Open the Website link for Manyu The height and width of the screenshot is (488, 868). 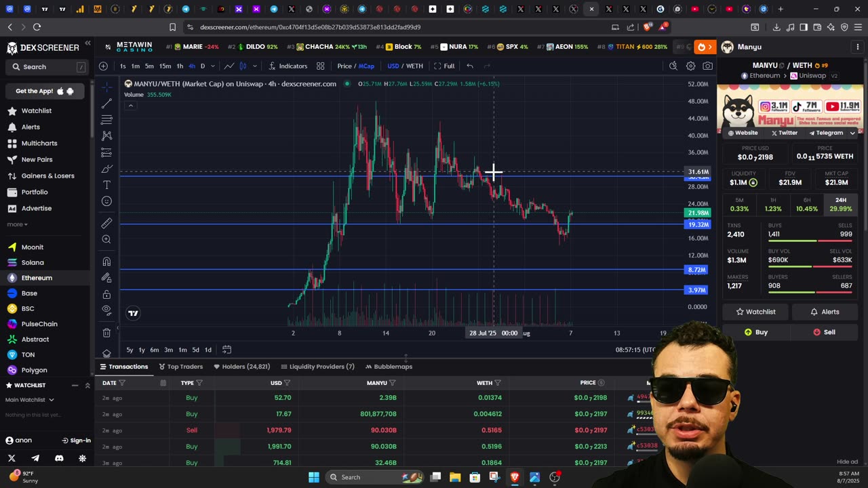[x=743, y=133]
